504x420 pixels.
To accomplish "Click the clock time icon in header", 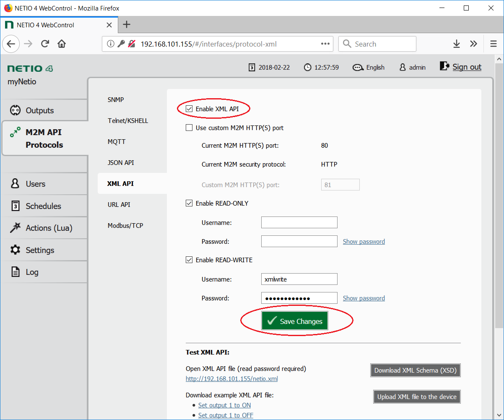I will (308, 67).
